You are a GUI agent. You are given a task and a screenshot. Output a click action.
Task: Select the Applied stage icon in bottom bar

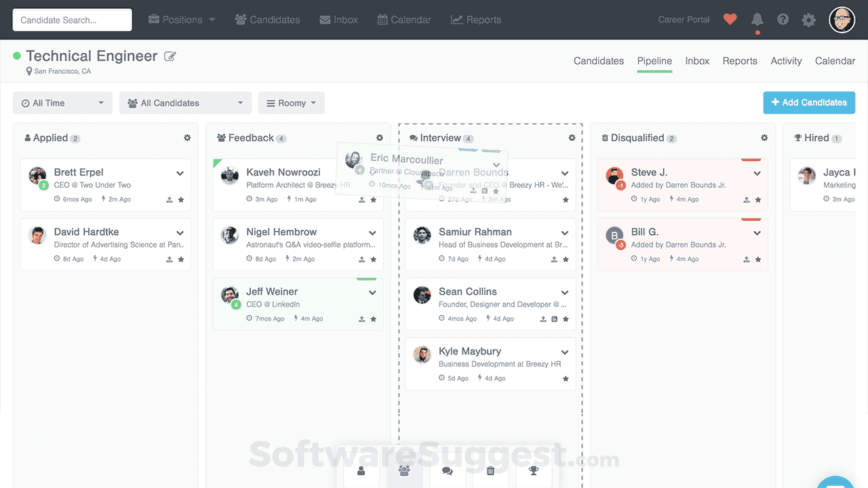(361, 471)
